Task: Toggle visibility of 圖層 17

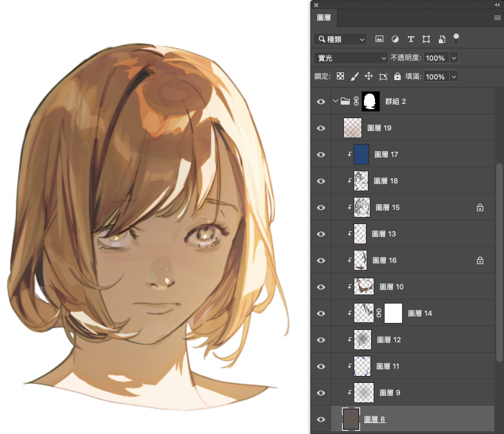Action: 321,154
